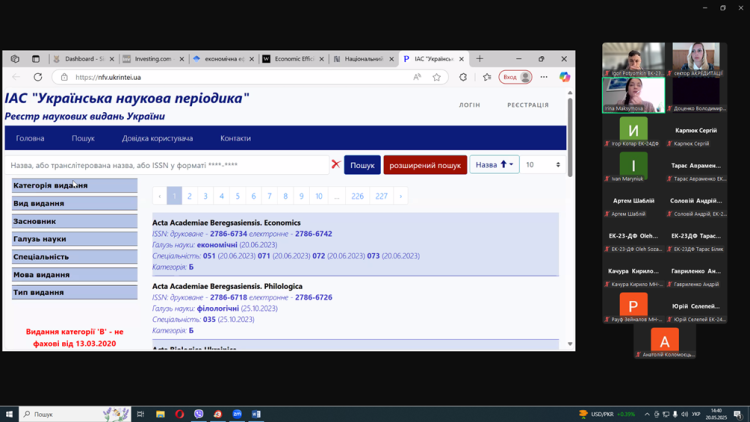
Task: Open the results-per-page dropdown showing 10
Action: coord(543,165)
